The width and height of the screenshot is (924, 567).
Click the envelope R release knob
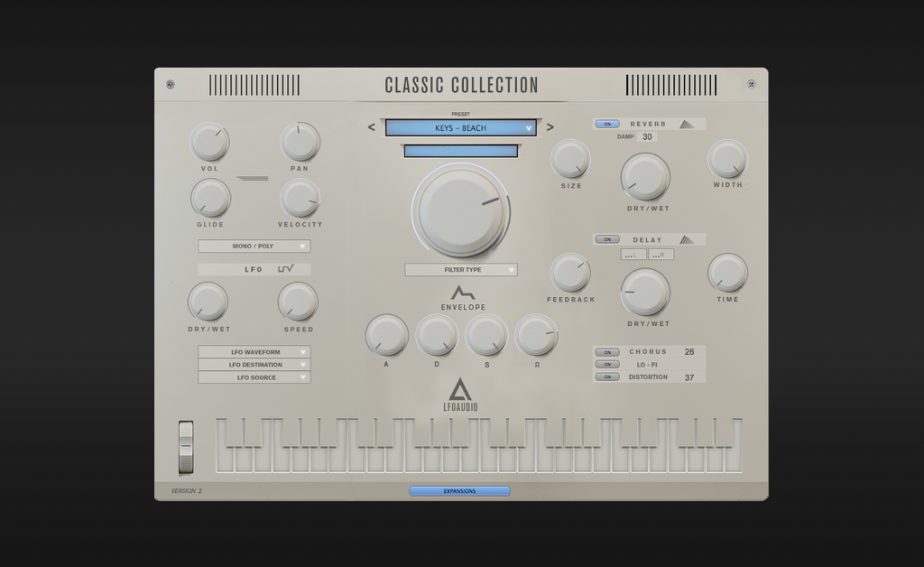click(536, 335)
